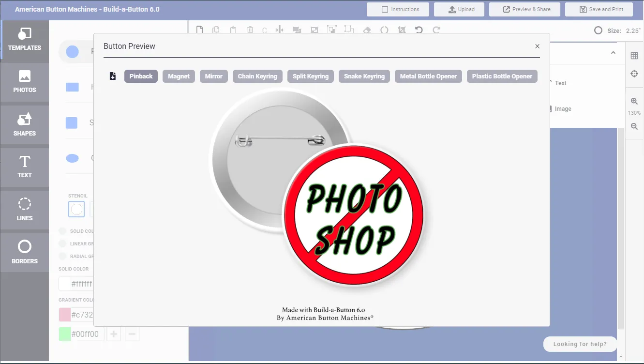Open the Text sidebar panel

pos(24,167)
